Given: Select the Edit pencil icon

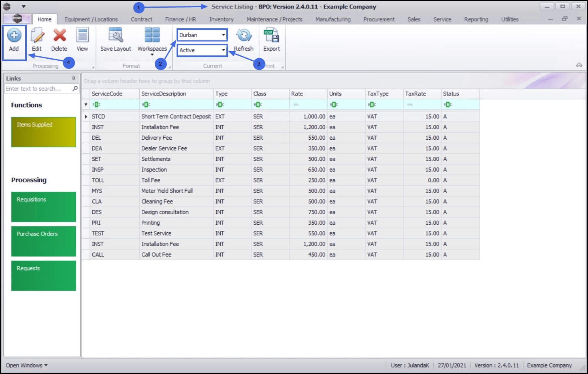Looking at the screenshot, I should [x=37, y=36].
